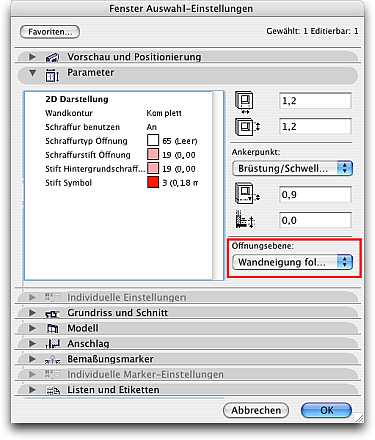Select the Wandkontur parameter row
The width and height of the screenshot is (375, 440).
(118, 113)
